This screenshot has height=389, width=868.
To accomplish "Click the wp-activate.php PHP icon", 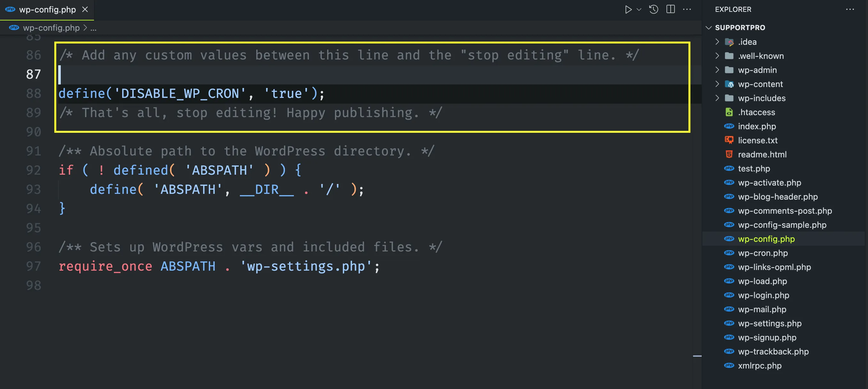I will (x=729, y=182).
